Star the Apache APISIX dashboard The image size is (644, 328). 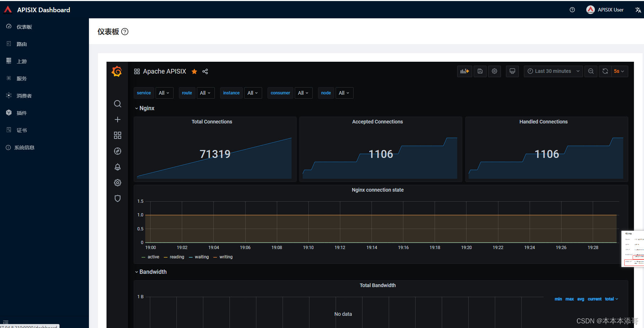click(x=194, y=71)
